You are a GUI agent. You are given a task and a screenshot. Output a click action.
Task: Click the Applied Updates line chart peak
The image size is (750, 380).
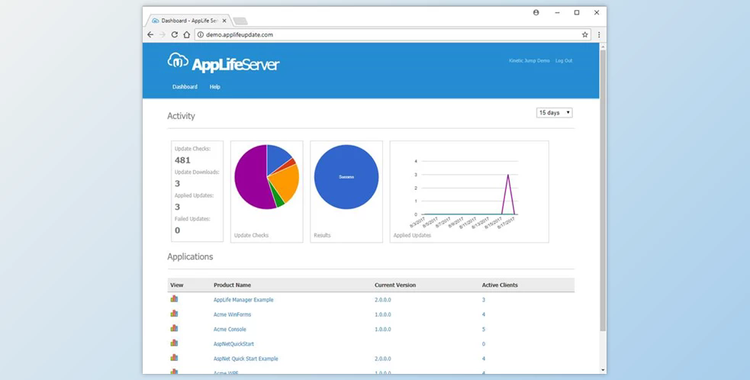(507, 175)
